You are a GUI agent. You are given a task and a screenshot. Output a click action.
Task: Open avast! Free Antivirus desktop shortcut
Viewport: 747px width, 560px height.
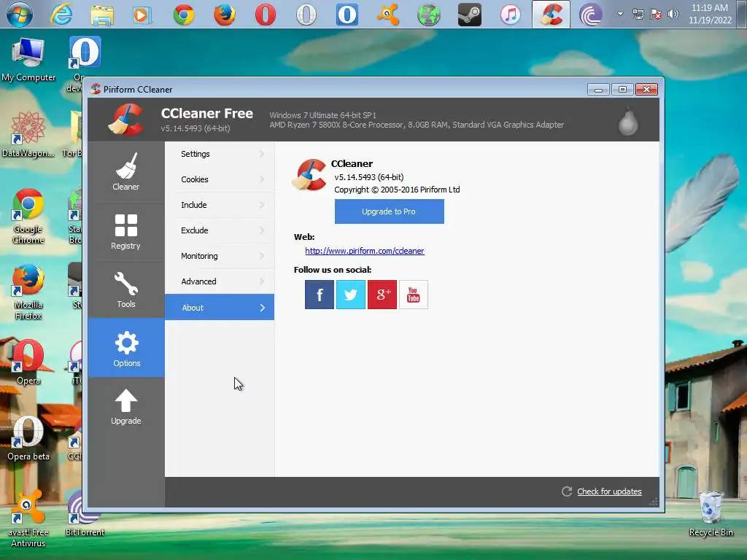coord(28,519)
